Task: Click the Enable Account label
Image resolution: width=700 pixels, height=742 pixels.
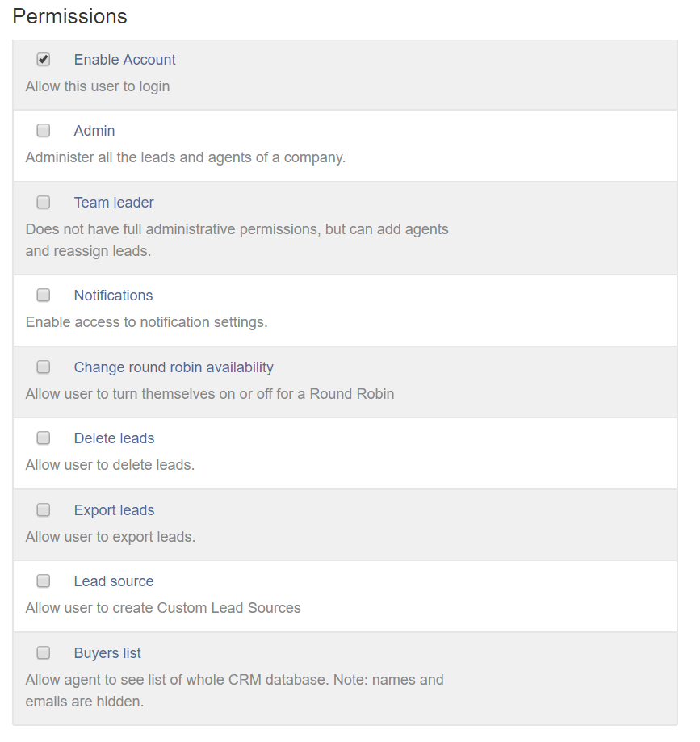Action: 124,60
